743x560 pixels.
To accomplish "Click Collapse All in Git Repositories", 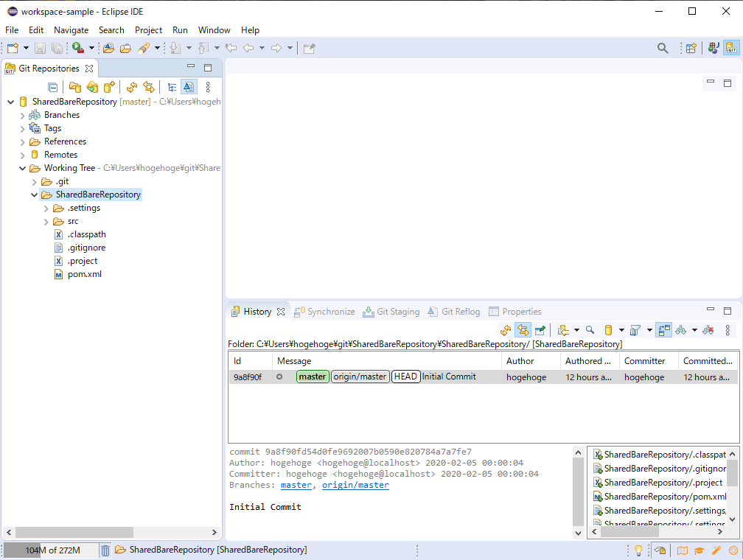I will [x=53, y=87].
